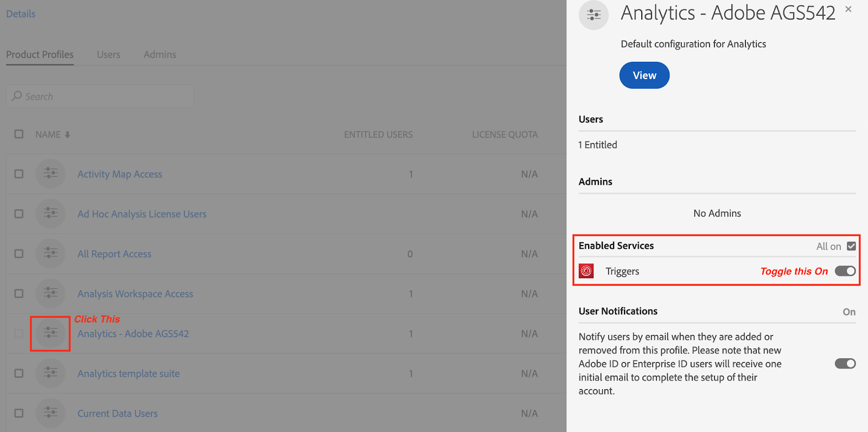Open the Details link
868x432 pixels.
[21, 14]
